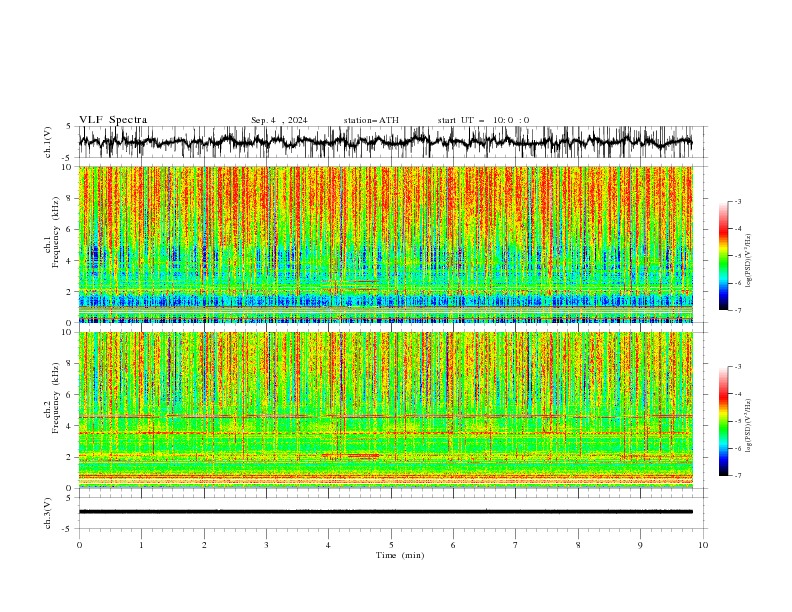This screenshot has height=612, width=792.
Task: Click time axis tick label "1"
Action: (141, 545)
